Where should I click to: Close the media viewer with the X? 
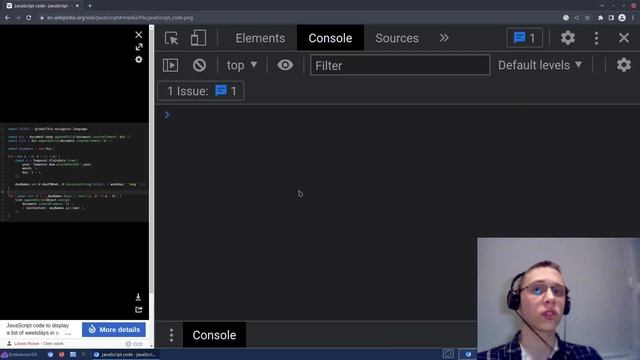[139, 35]
